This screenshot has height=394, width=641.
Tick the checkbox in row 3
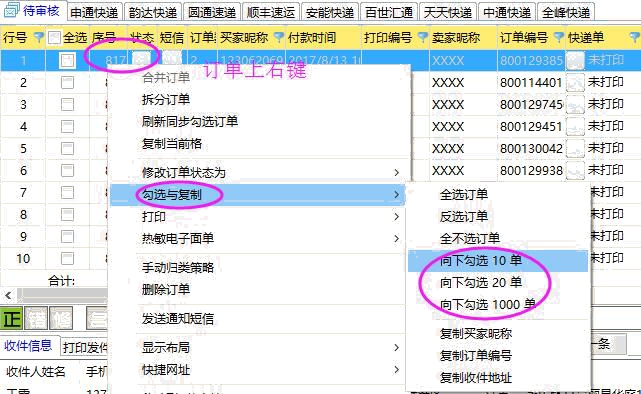67,105
